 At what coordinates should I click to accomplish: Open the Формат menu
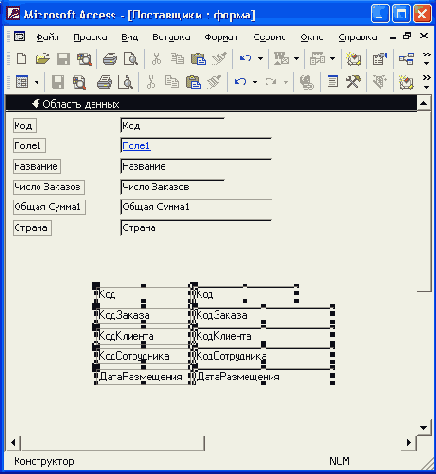(x=221, y=37)
